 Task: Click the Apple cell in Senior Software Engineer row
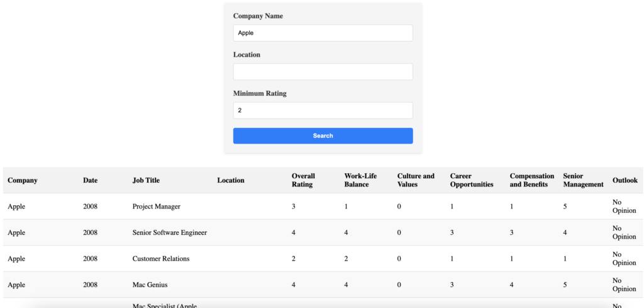[x=16, y=233]
